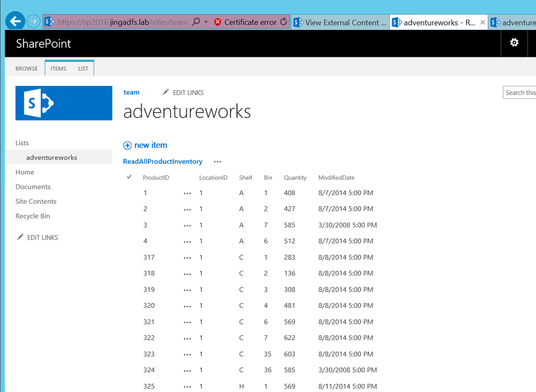The width and height of the screenshot is (536, 392).
Task: Open ellipsis menu for ProductID 322
Action: pos(187,338)
